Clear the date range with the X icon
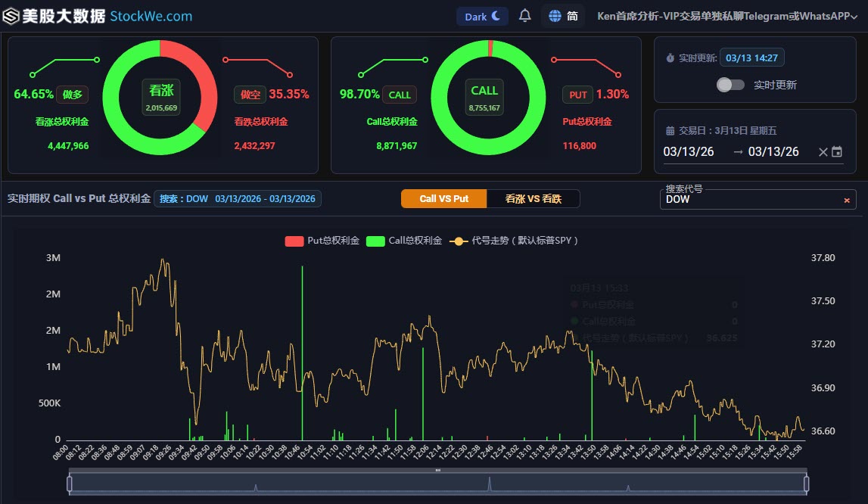 (823, 151)
